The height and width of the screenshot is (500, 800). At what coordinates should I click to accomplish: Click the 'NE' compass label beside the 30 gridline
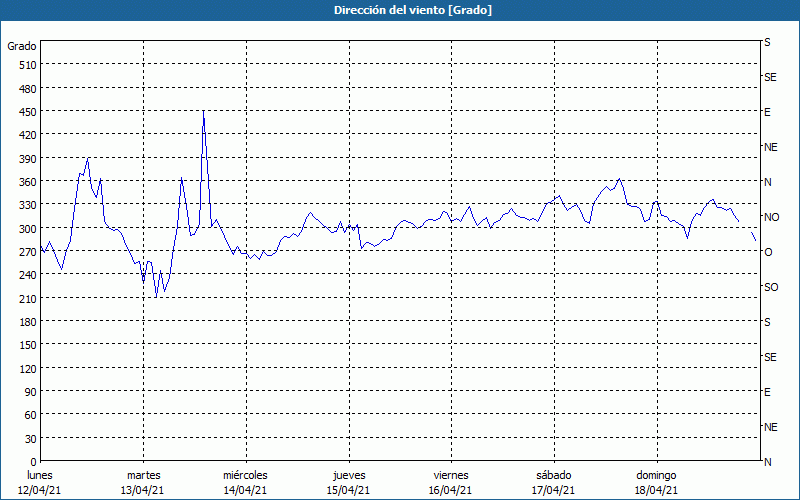point(771,427)
